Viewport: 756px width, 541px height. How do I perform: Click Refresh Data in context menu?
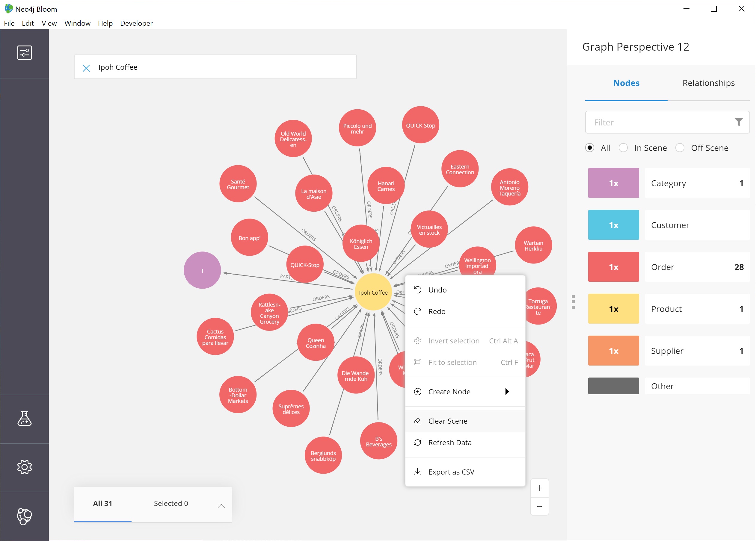451,442
